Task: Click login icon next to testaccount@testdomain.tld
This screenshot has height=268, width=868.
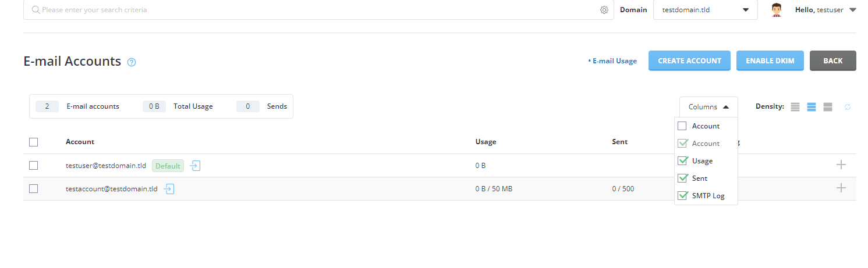Action: [x=169, y=188]
